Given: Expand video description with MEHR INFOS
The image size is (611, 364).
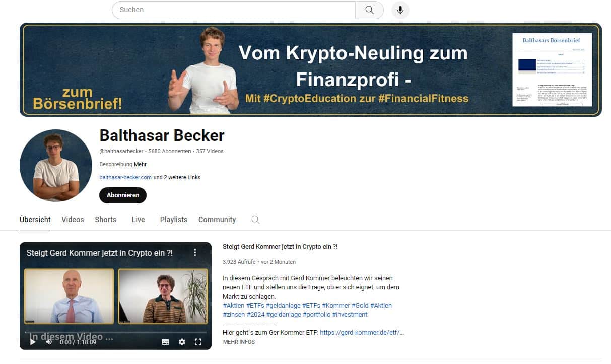Looking at the screenshot, I should [239, 342].
